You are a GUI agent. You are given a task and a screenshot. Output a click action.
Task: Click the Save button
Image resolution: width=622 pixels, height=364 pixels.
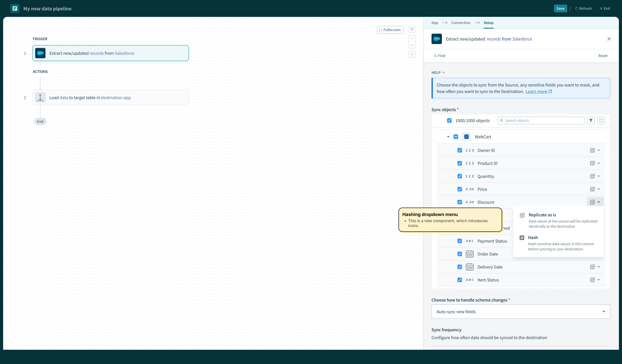point(560,8)
